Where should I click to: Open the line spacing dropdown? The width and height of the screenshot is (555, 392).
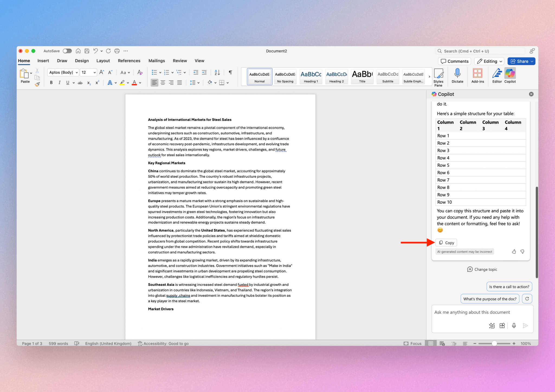195,82
